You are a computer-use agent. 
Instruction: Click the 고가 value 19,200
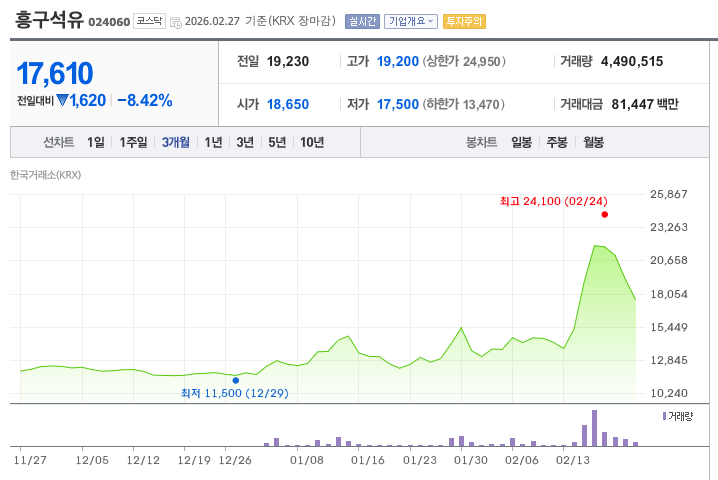tap(397, 61)
